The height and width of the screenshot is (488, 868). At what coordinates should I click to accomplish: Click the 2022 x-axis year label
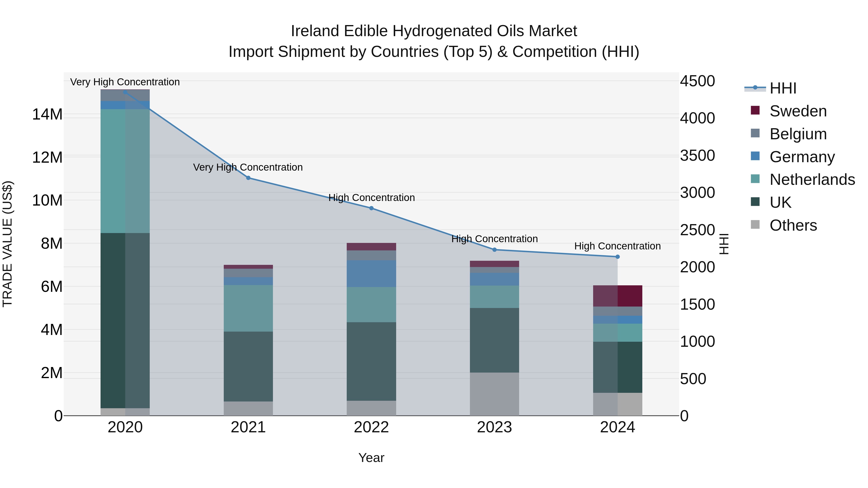pyautogui.click(x=371, y=427)
